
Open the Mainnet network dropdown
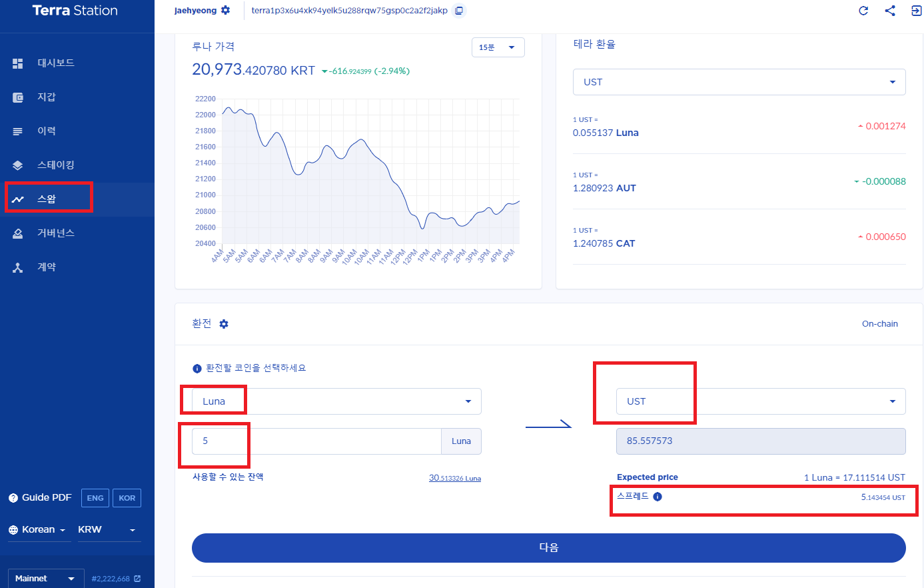[46, 579]
